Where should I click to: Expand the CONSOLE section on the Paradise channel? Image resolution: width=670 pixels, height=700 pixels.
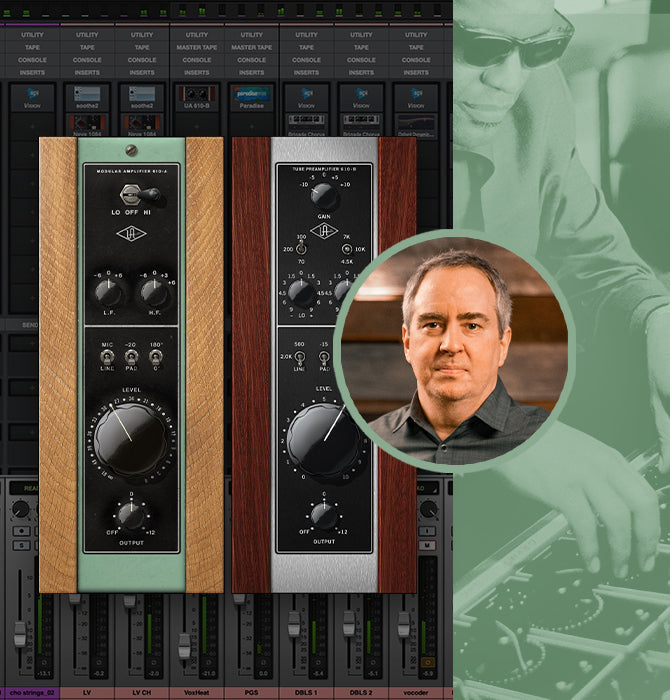252,59
